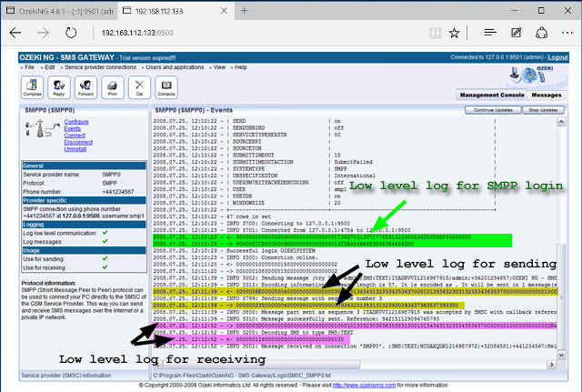This screenshot has height=392, width=582.
Task: Click 'Service provider name:' row
Action: [x=84, y=175]
